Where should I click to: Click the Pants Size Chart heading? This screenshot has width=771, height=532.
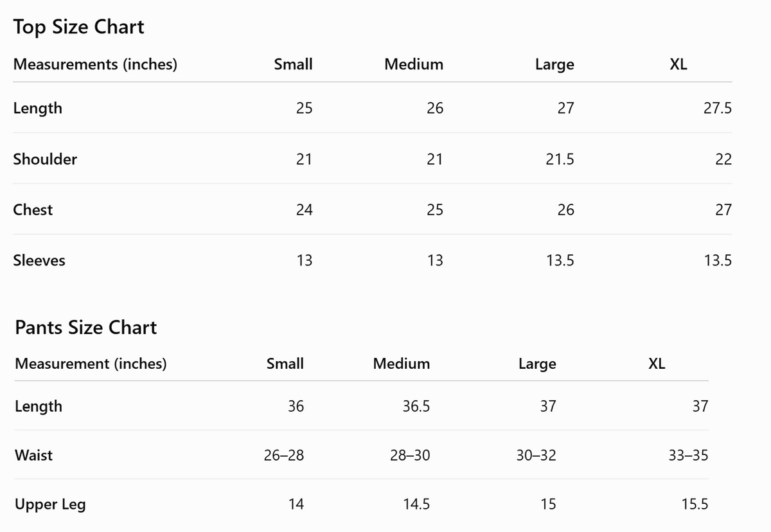tap(86, 328)
